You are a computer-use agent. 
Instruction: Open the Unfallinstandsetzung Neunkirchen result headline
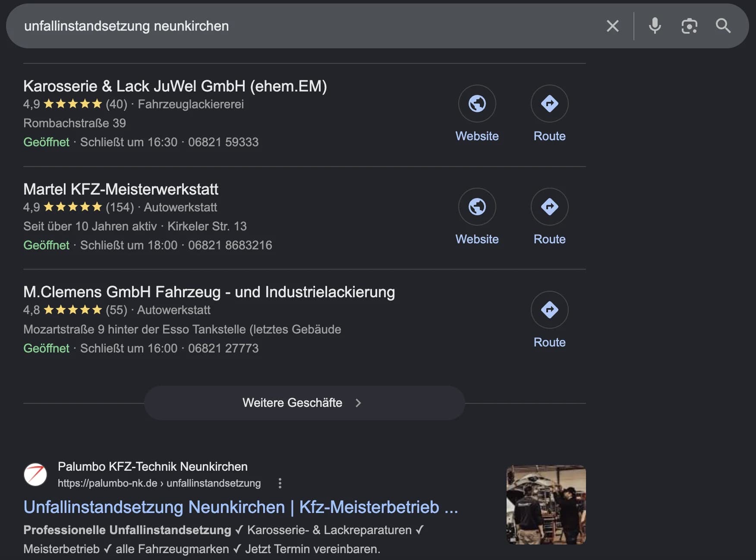coord(241,507)
